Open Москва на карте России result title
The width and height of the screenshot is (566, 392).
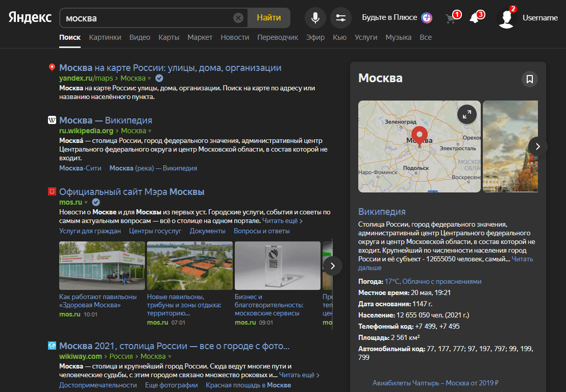click(170, 67)
